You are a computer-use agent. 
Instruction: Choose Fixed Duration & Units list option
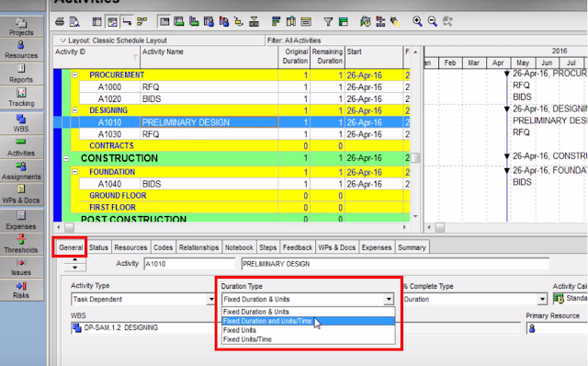[x=309, y=312]
